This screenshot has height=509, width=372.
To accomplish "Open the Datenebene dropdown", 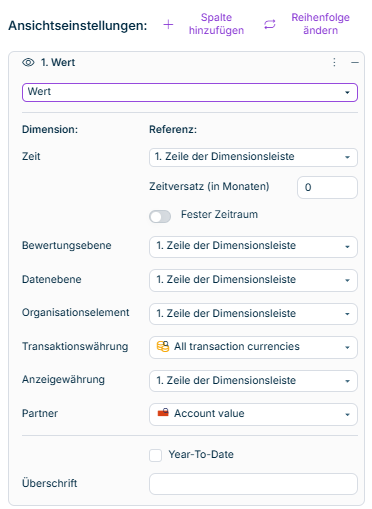I will [253, 280].
